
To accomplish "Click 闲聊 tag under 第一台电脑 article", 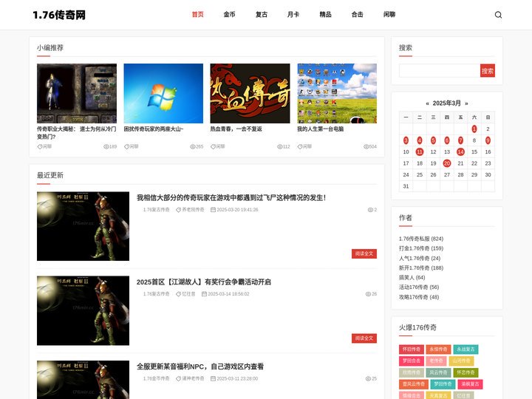I will (x=304, y=146).
